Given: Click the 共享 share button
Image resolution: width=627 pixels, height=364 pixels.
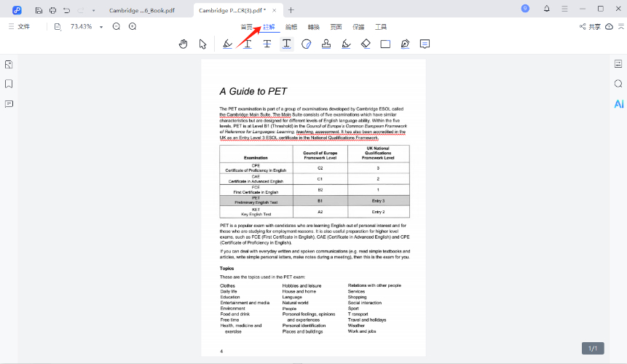Looking at the screenshot, I should 590,27.
